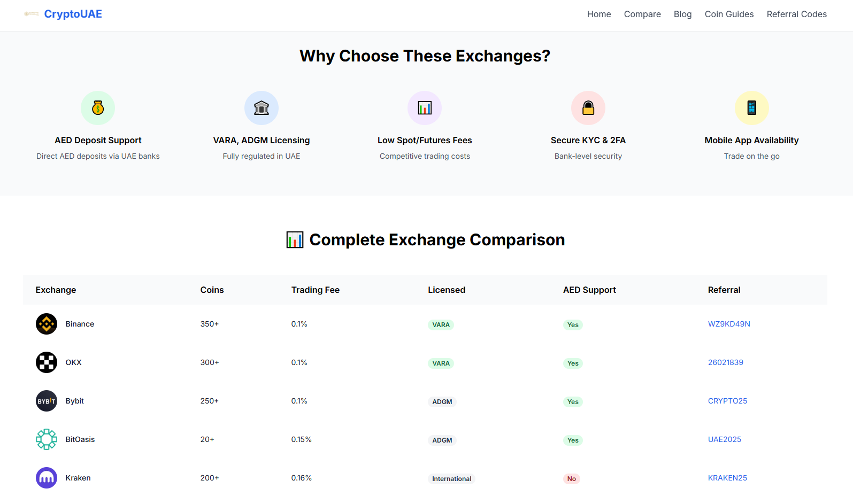
Task: Click the 0.1% trading fee for Binance
Action: [x=299, y=324]
